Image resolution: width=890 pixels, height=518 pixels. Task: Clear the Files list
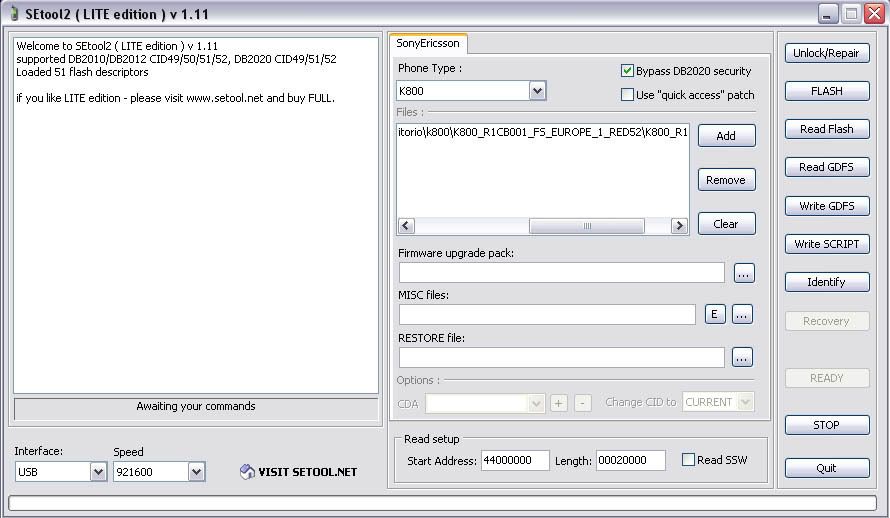coord(727,224)
